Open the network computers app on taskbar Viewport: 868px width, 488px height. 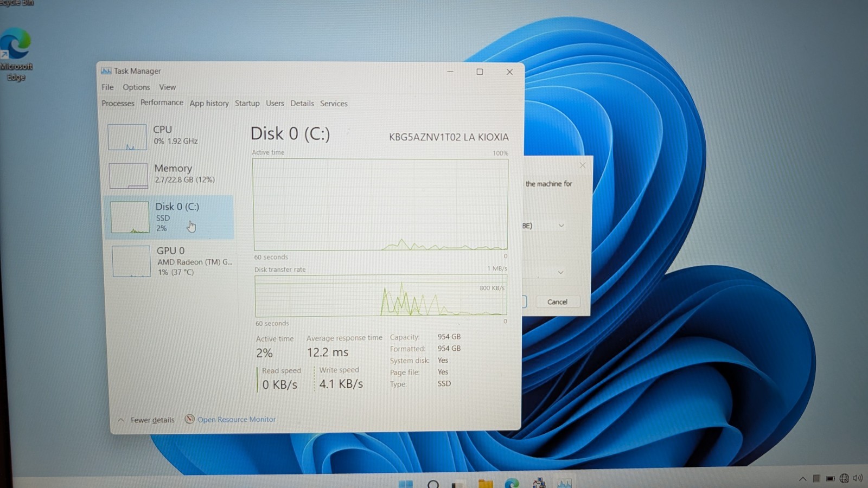coord(539,483)
